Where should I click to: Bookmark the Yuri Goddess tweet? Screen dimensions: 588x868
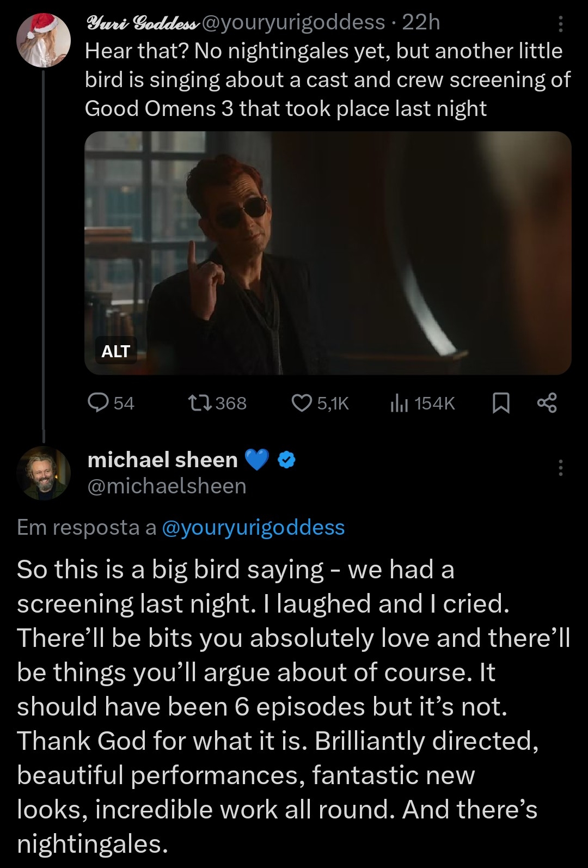(x=500, y=404)
